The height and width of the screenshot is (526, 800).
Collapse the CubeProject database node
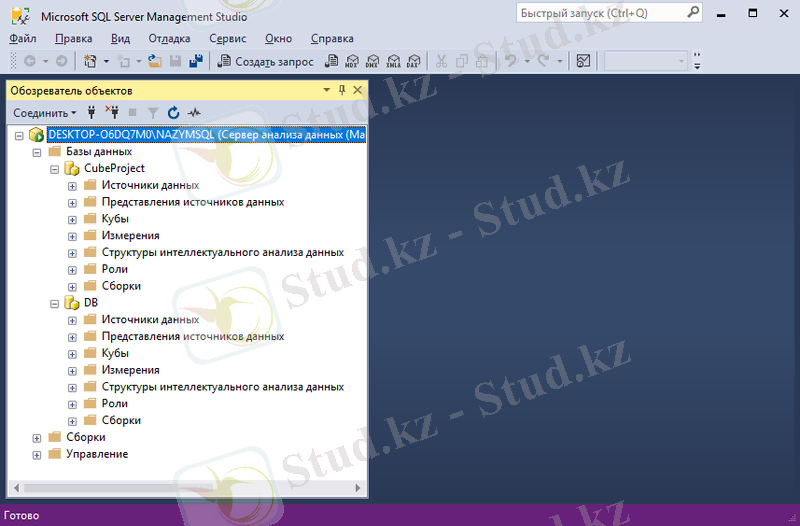point(55,169)
